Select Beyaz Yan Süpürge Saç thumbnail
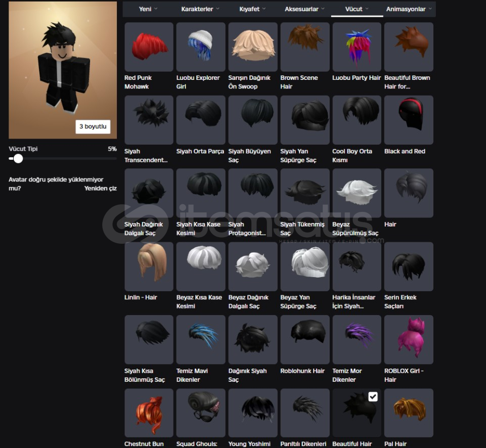 coord(305,266)
